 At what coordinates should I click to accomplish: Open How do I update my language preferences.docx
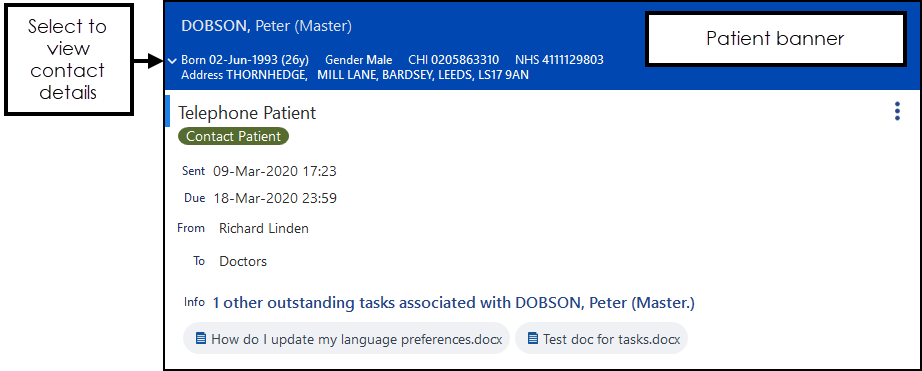(x=346, y=339)
